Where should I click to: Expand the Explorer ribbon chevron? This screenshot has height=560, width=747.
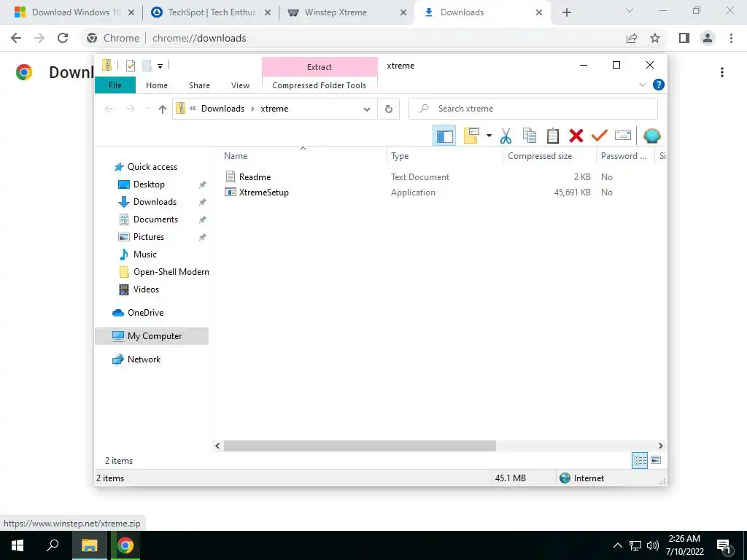click(x=642, y=85)
